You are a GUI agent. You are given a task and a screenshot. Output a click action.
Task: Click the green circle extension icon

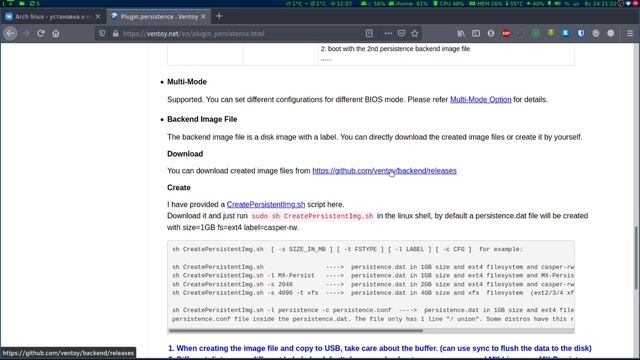536,33
